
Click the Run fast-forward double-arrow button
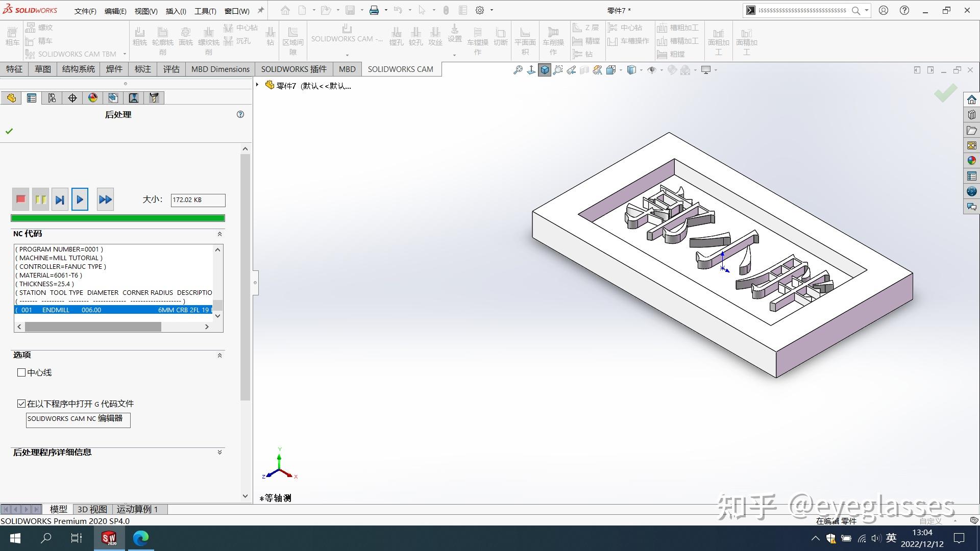[x=105, y=199]
